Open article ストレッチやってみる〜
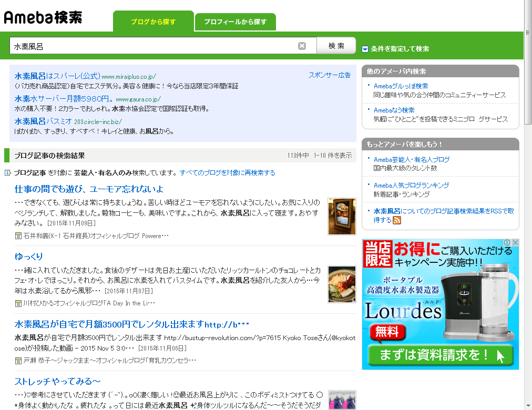This screenshot has width=532, height=410. tap(58, 382)
